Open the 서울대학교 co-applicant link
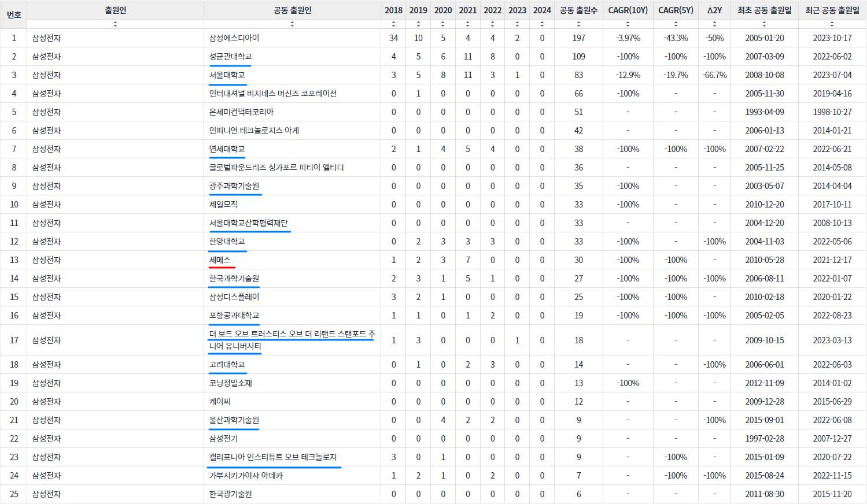Image resolution: width=867 pixels, height=504 pixels. pos(227,75)
